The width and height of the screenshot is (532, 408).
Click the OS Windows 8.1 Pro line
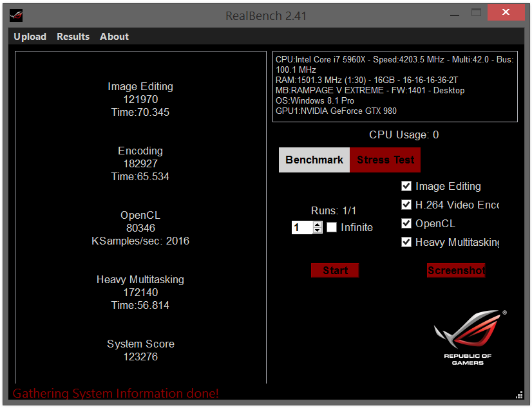[314, 100]
